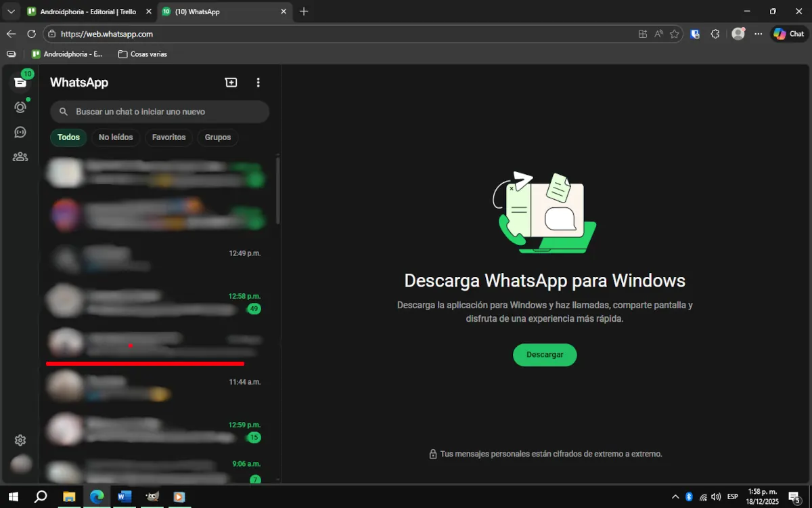Viewport: 812px width, 508px height.
Task: Open Microsoft Word from the taskbar
Action: [124, 496]
